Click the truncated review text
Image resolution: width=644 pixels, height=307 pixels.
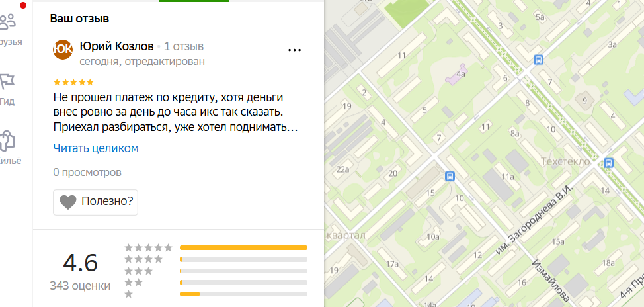point(175,113)
